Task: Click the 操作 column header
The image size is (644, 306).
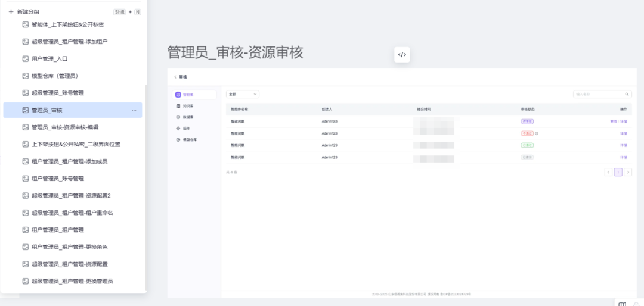Action: 624,110
